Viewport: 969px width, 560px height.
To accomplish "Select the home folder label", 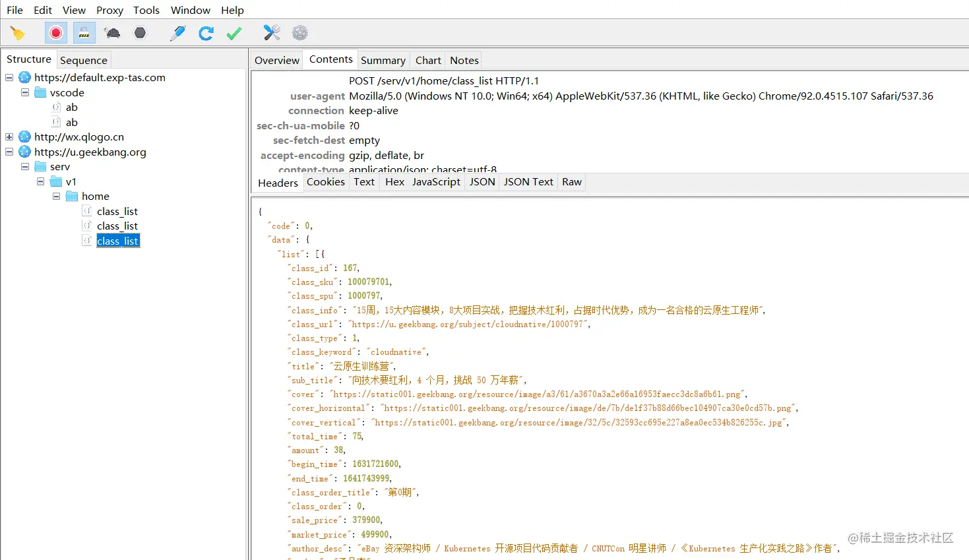I will (x=96, y=197).
